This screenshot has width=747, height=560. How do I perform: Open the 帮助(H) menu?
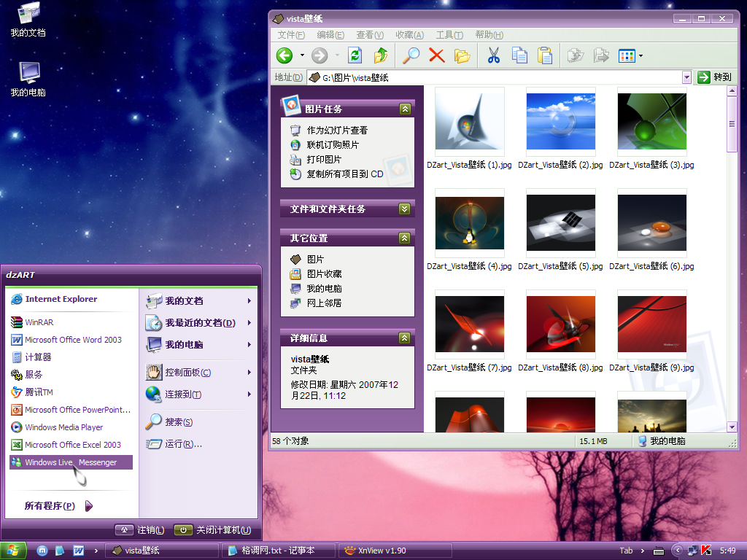click(x=489, y=35)
